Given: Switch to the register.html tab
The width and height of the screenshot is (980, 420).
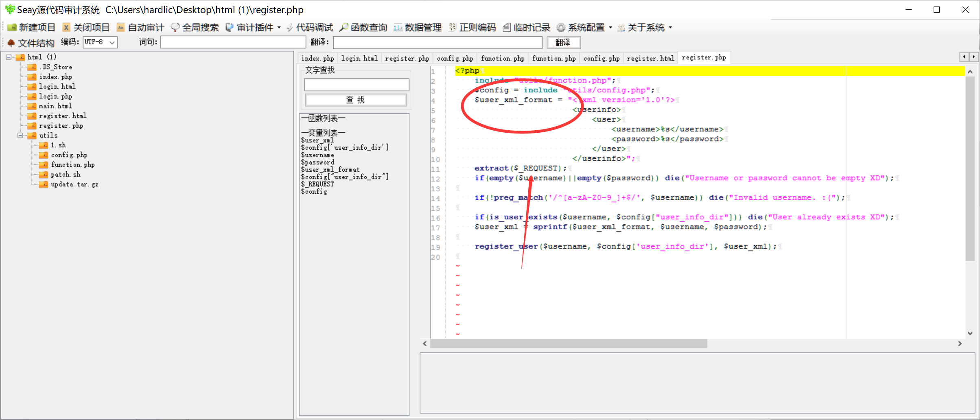Looking at the screenshot, I should pos(650,59).
